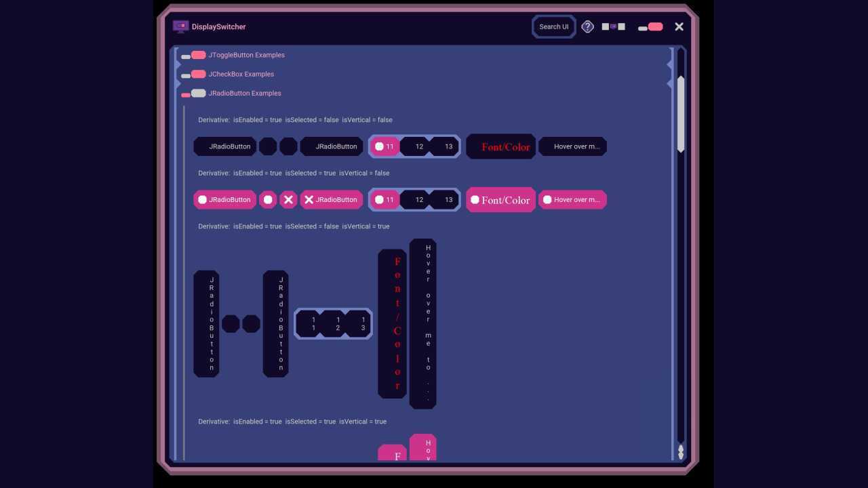
Task: Click the first dark horizontal icon-only radio button
Action: click(268, 146)
